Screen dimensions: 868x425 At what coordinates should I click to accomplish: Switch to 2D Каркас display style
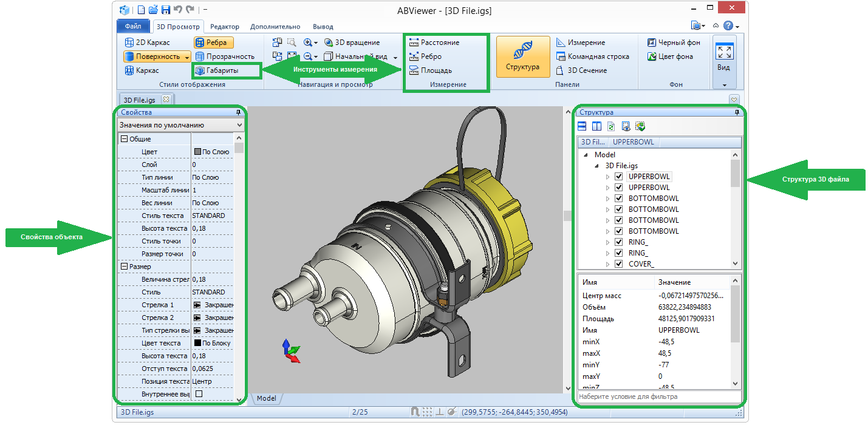(148, 42)
